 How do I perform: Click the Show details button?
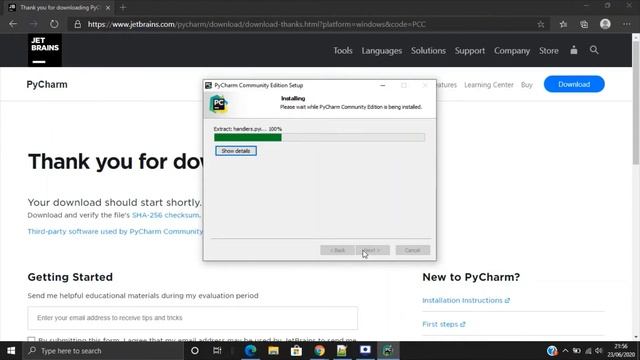(236, 151)
